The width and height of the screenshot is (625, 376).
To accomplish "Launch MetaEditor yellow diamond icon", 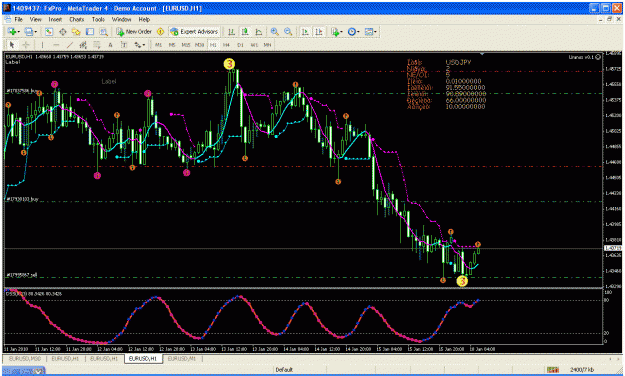I will pos(160,32).
